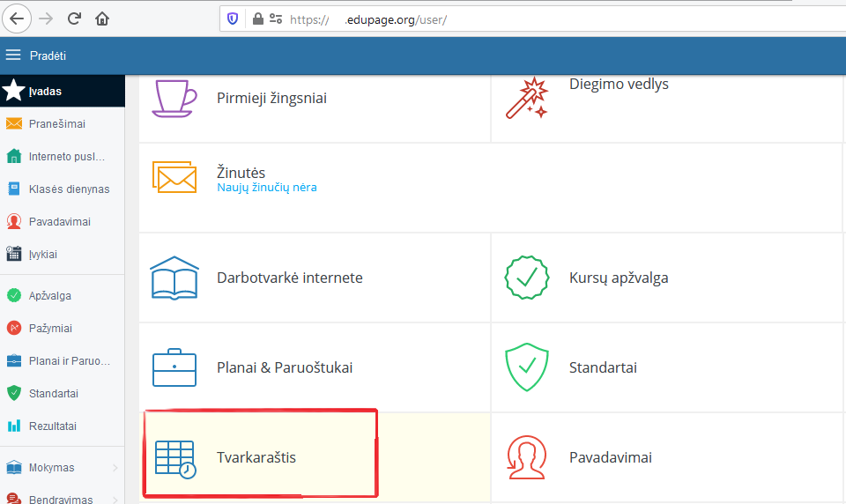
Task: Click Mokymas book icon in sidebar
Action: tap(14, 467)
